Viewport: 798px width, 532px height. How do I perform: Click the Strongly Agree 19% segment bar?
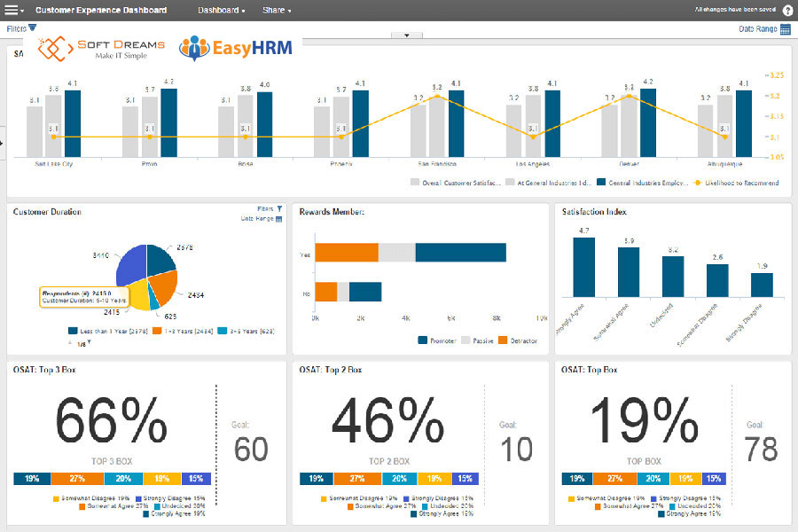coord(31,478)
